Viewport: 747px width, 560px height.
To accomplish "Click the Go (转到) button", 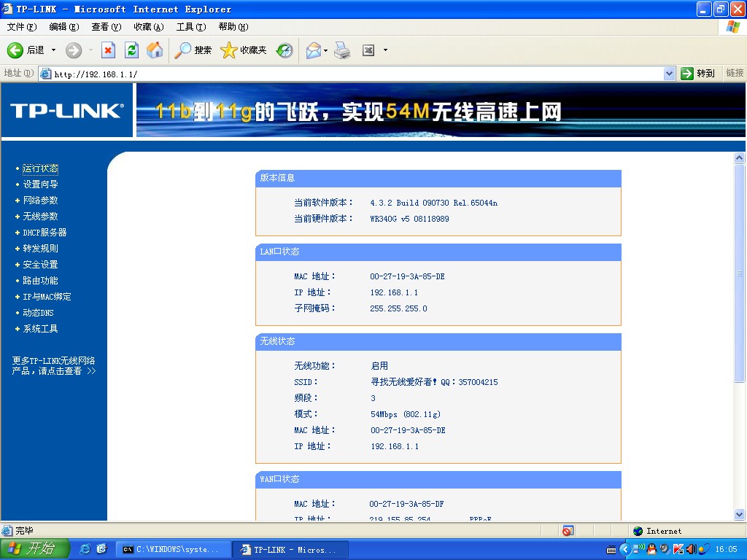I will click(x=698, y=74).
